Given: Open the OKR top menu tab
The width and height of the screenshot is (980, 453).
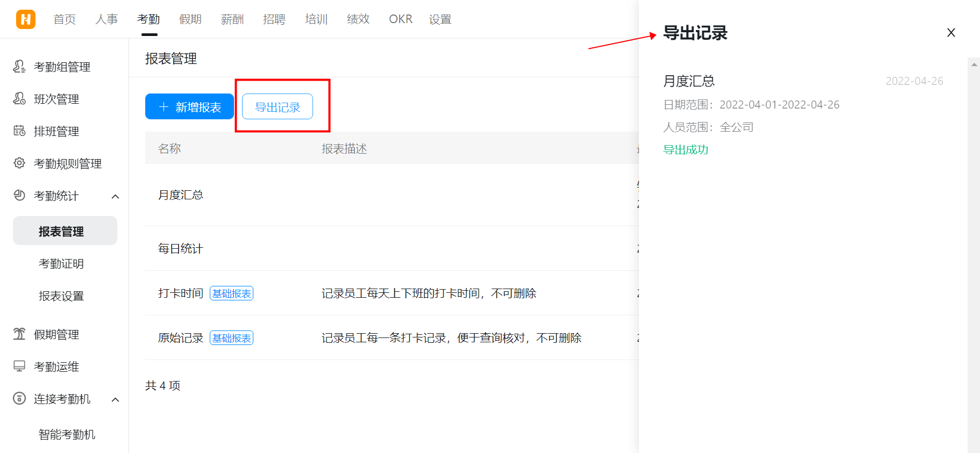Looking at the screenshot, I should click(400, 19).
